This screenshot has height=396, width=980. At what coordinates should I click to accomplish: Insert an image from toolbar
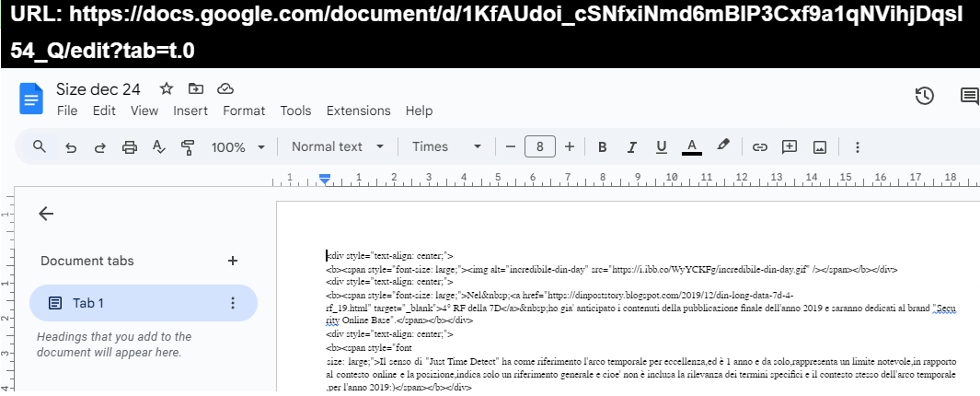click(x=820, y=147)
